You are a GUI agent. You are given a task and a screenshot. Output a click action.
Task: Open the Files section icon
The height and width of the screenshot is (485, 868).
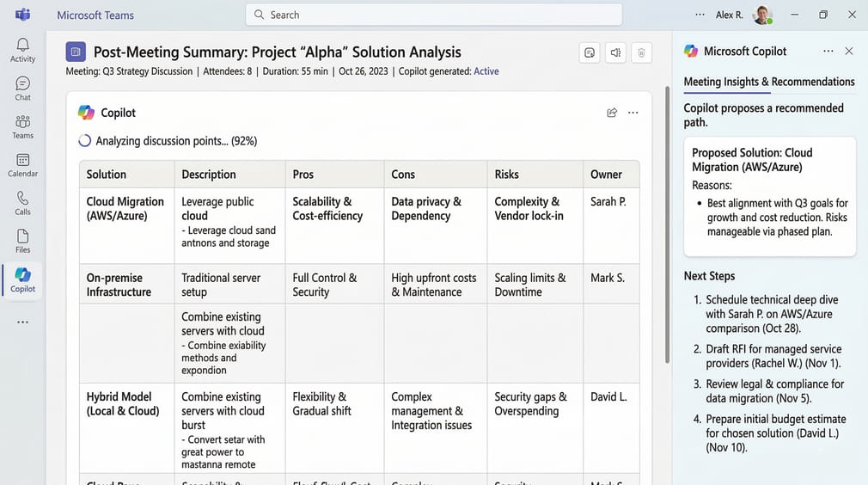click(x=22, y=241)
